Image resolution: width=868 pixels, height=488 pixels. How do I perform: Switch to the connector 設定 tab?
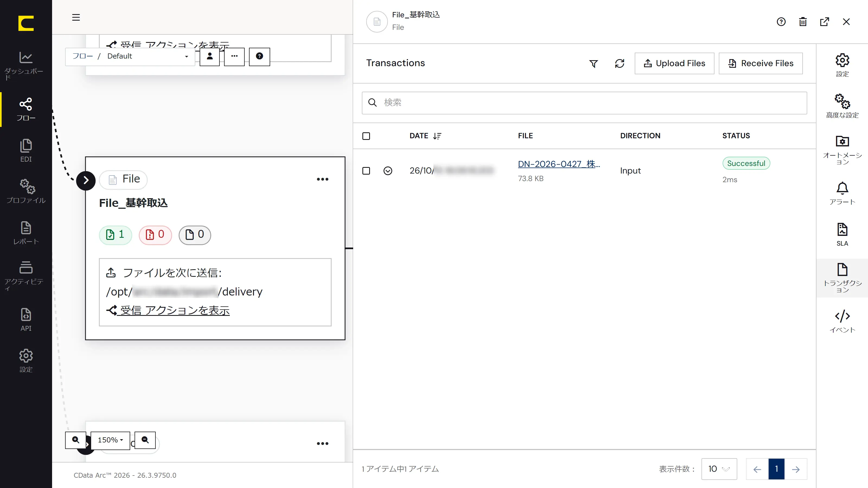842,65
